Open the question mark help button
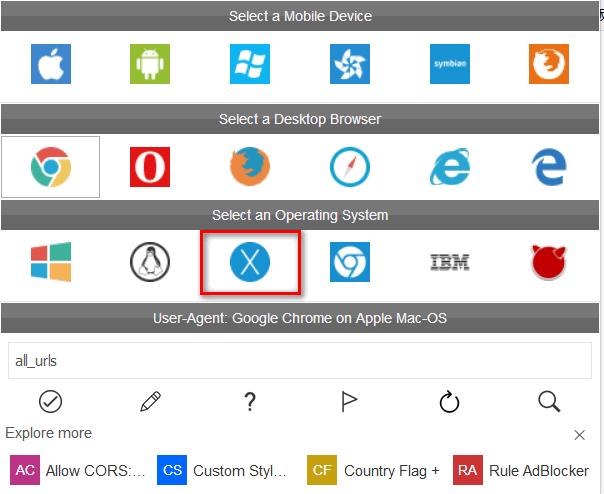 coord(250,402)
